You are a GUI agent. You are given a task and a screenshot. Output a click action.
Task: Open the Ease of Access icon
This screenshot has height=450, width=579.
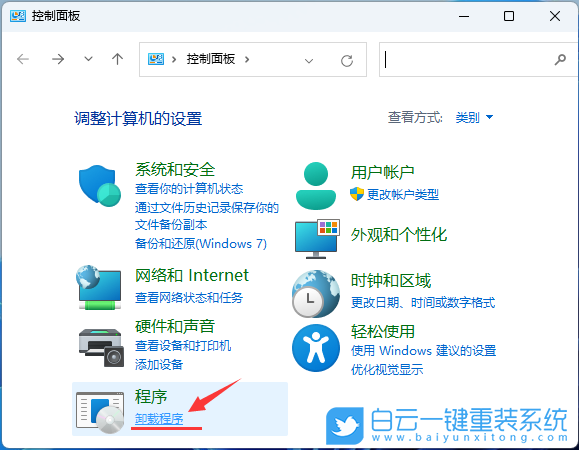coord(316,348)
